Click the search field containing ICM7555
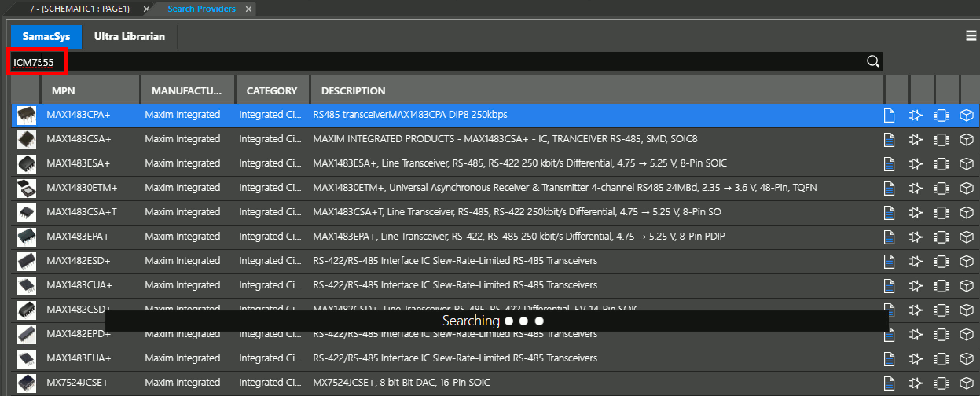Screen dimensions: 980x396 [x=446, y=61]
